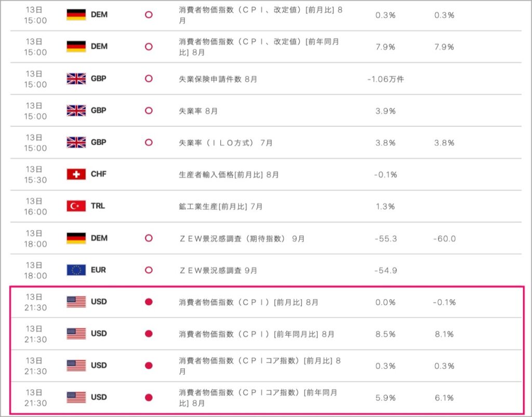Viewport: 532px width, 417px height.
Task: Select 生産者輸入価格[前月比] 8月 entry
Action: pos(229,174)
